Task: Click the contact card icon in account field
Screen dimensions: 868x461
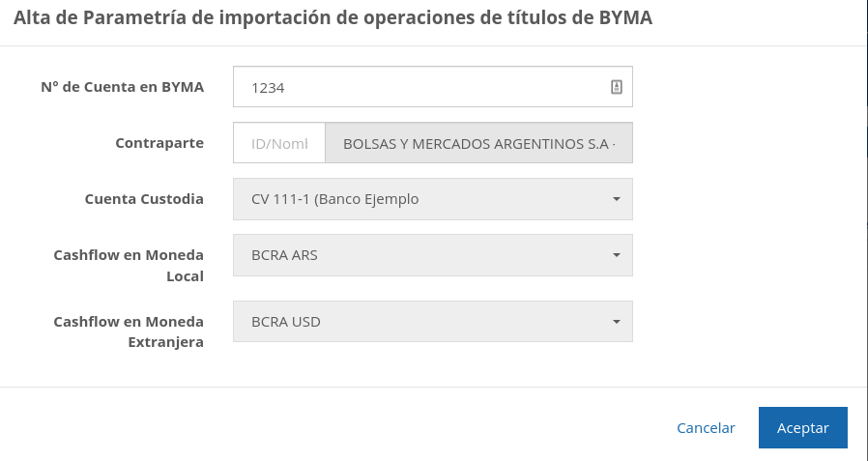Action: click(617, 87)
